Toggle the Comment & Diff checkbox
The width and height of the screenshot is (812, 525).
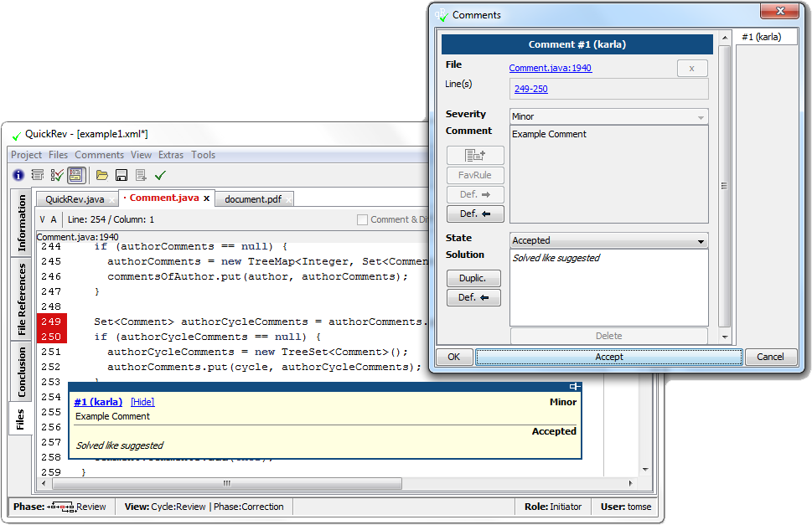pyautogui.click(x=362, y=219)
